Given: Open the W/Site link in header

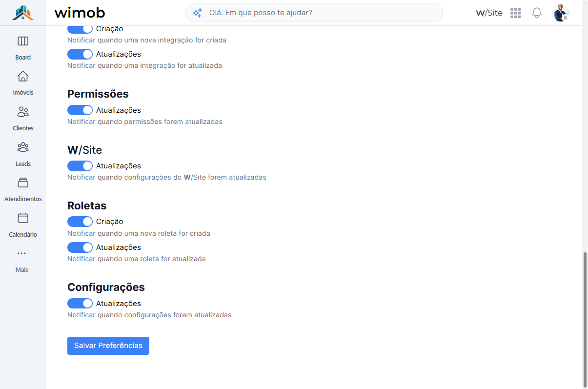Looking at the screenshot, I should pyautogui.click(x=489, y=13).
